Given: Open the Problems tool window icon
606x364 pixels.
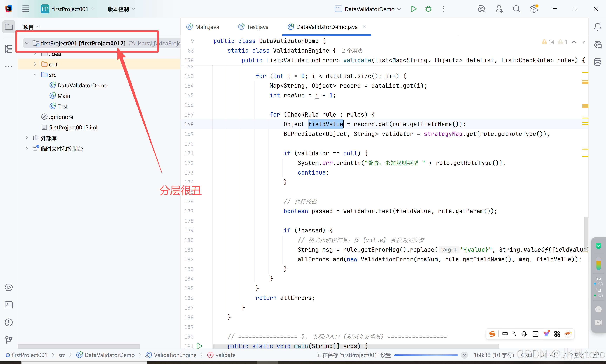Looking at the screenshot, I should coord(9,322).
